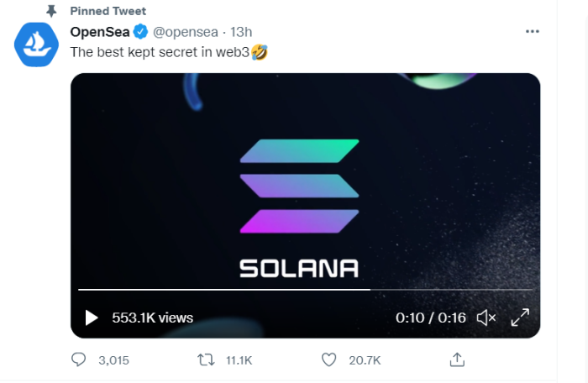Like the tweet with the heart icon
Viewport: 588px width, 383px height.
pyautogui.click(x=329, y=360)
